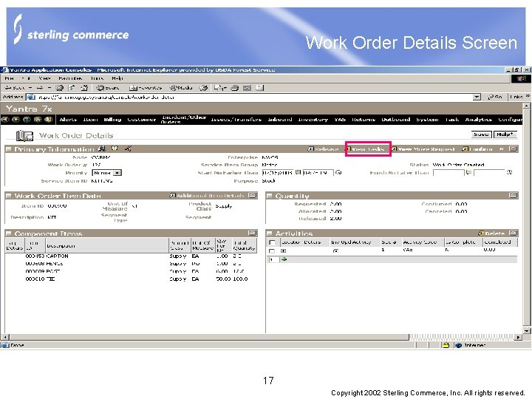Open the Incident/Other Orders menu
This screenshot has width=532, height=399.
pyautogui.click(x=183, y=120)
